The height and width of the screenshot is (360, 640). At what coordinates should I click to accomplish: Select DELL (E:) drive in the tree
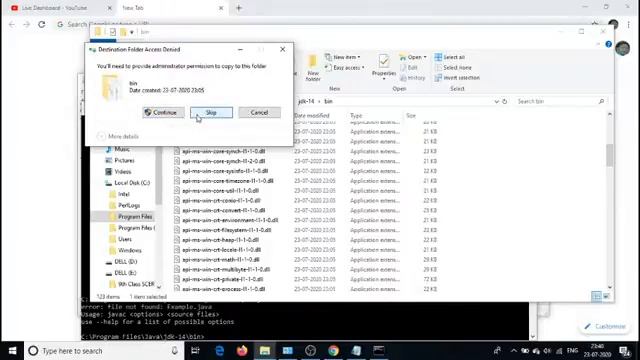(x=121, y=273)
